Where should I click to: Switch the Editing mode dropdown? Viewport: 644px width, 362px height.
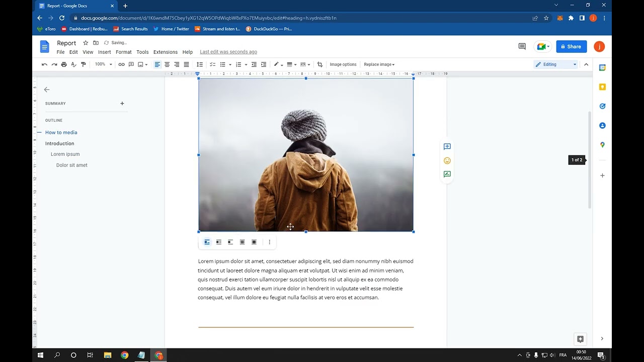[556, 64]
